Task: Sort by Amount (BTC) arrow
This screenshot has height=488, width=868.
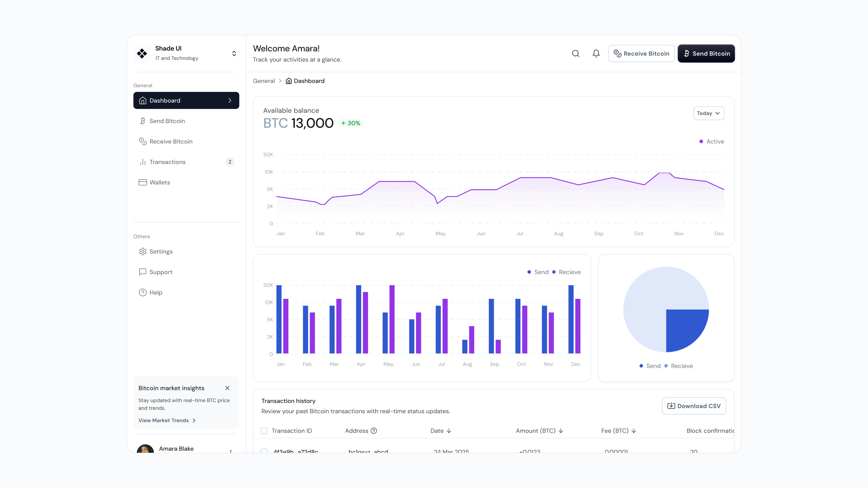Action: pyautogui.click(x=561, y=431)
